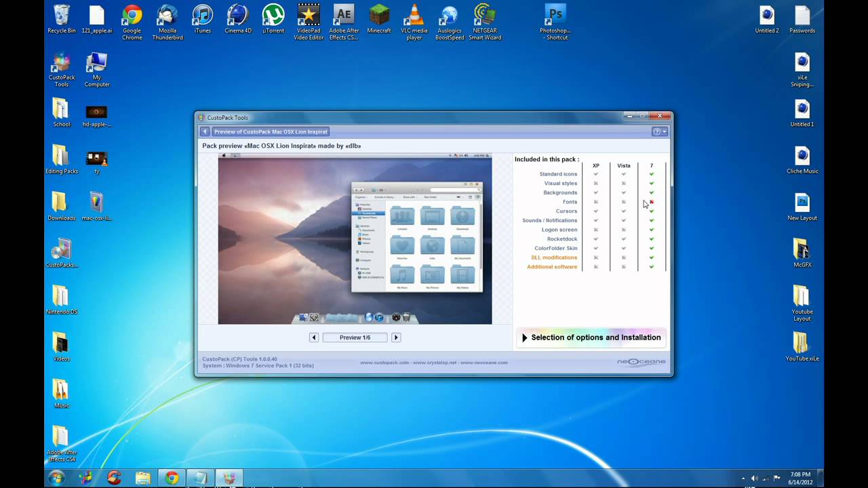This screenshot has height=488, width=868.
Task: Open the volume control in system tray
Action: 754,478
